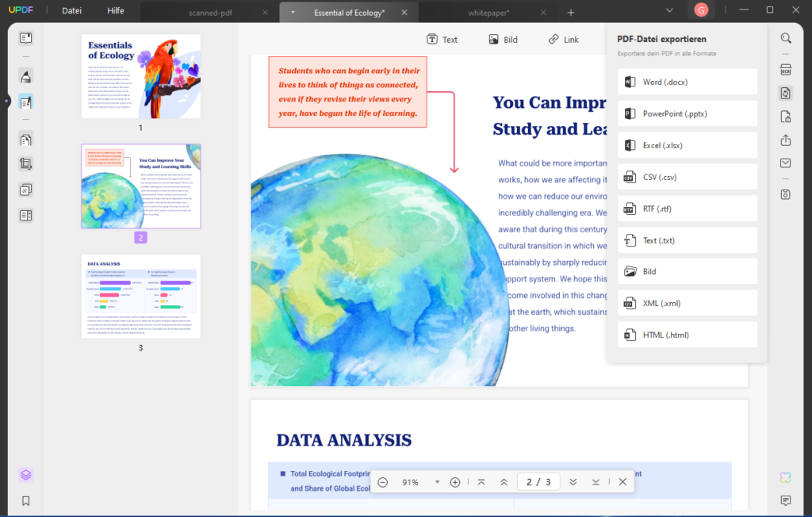This screenshot has height=517, width=812.
Task: Click the share upload icon
Action: 786,140
